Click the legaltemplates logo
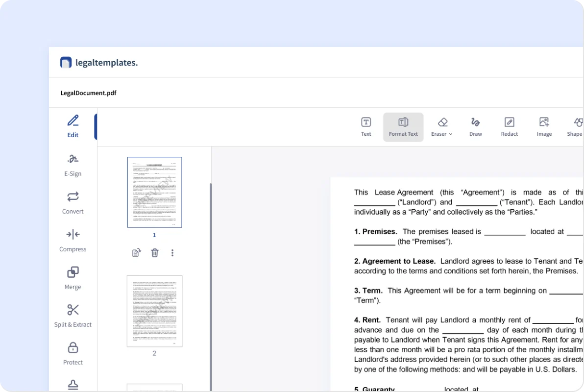The height and width of the screenshot is (392, 584). click(99, 63)
